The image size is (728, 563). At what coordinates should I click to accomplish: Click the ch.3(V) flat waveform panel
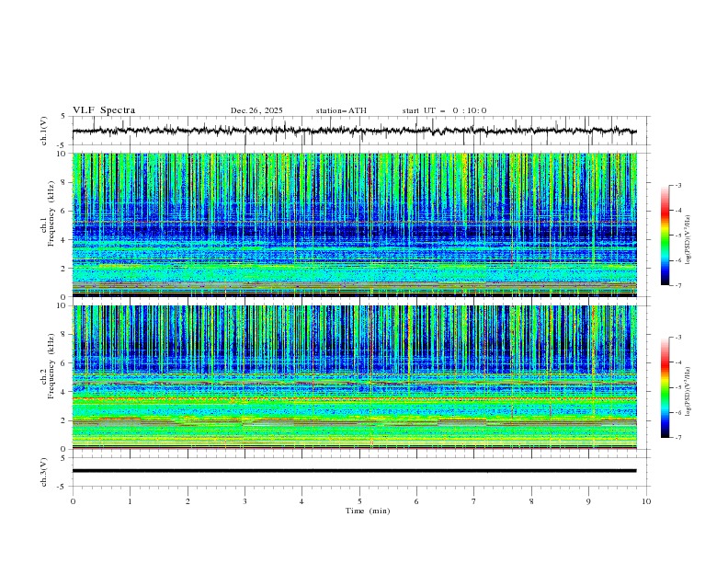coord(358,470)
